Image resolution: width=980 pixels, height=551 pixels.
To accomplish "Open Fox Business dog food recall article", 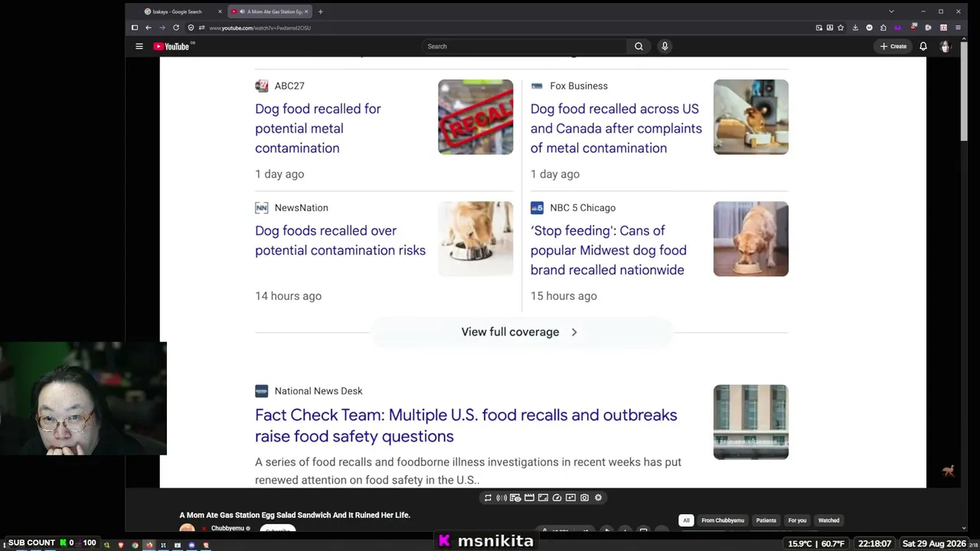I will pos(616,129).
